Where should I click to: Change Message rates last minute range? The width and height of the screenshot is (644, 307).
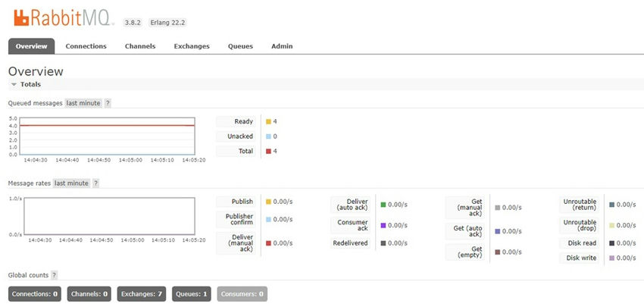tap(71, 183)
